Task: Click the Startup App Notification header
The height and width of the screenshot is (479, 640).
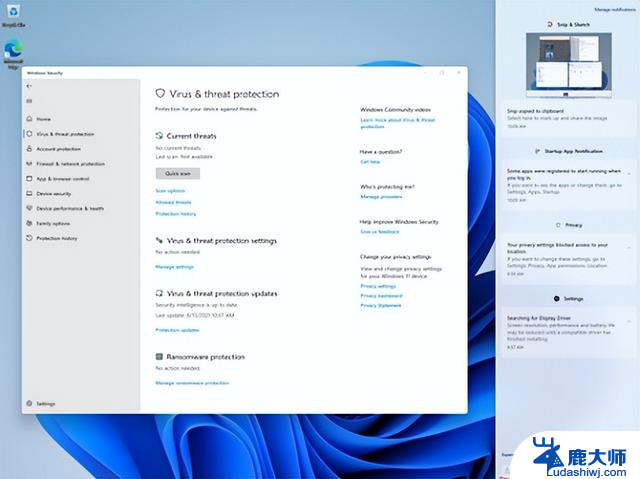Action: tap(569, 151)
